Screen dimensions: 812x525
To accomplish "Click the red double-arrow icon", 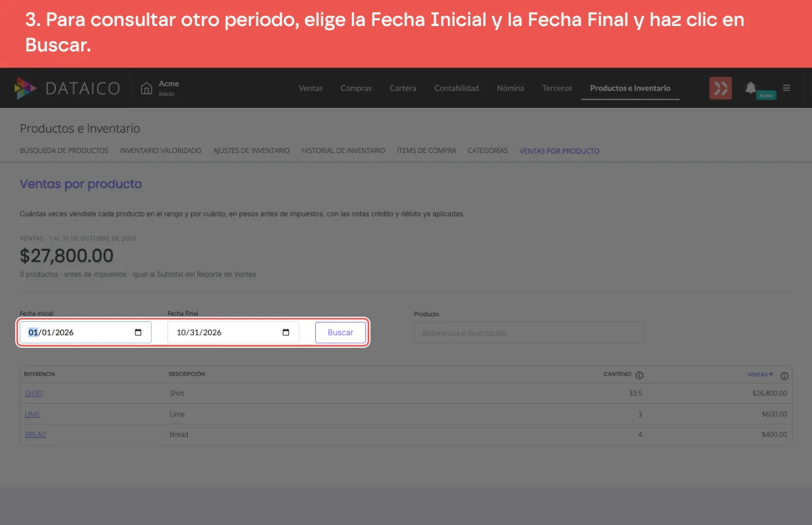I will click(721, 88).
